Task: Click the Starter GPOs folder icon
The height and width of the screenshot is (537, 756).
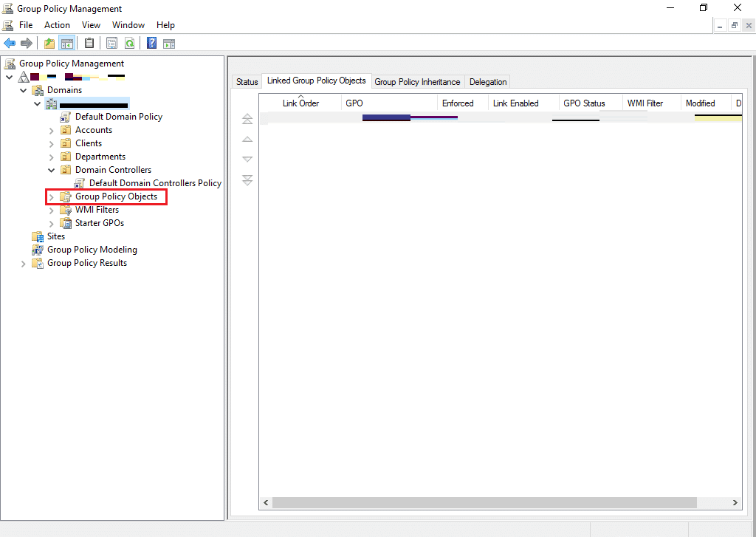Action: [x=66, y=223]
